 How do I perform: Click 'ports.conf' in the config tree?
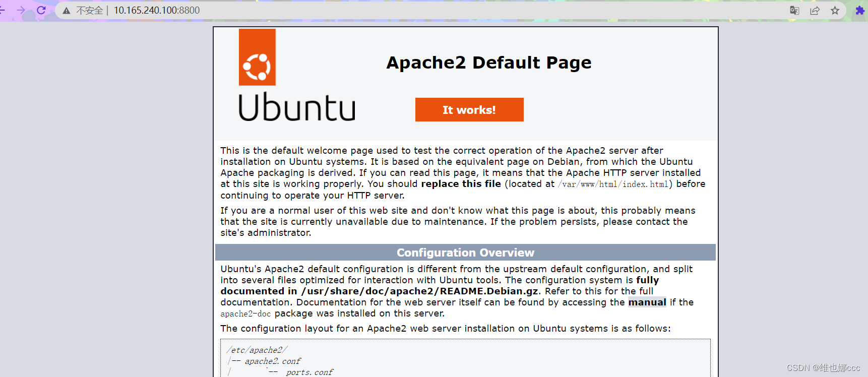309,372
